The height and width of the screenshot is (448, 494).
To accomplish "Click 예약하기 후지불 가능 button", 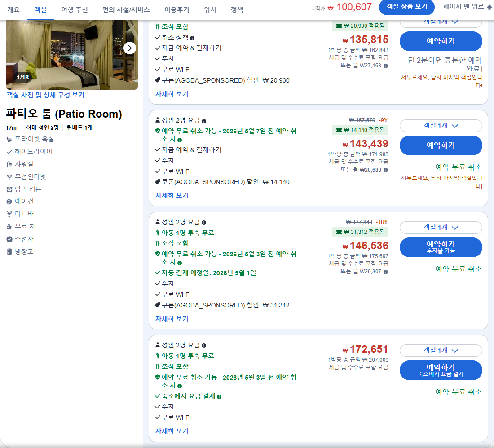I will click(x=441, y=247).
